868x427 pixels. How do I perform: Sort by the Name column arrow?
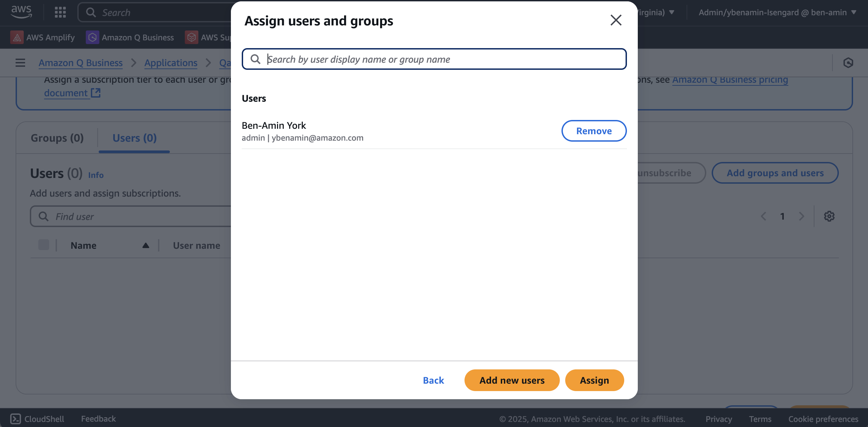click(x=145, y=245)
